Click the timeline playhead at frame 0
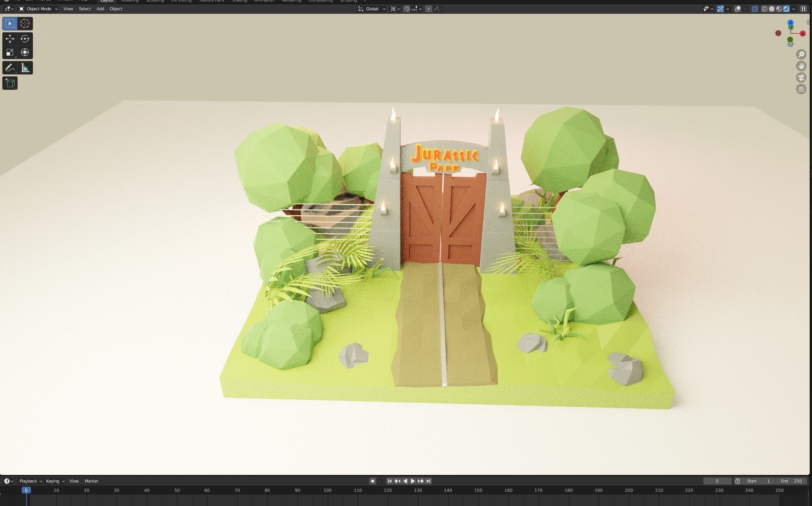Viewport: 812px width, 506px height. pyautogui.click(x=26, y=490)
